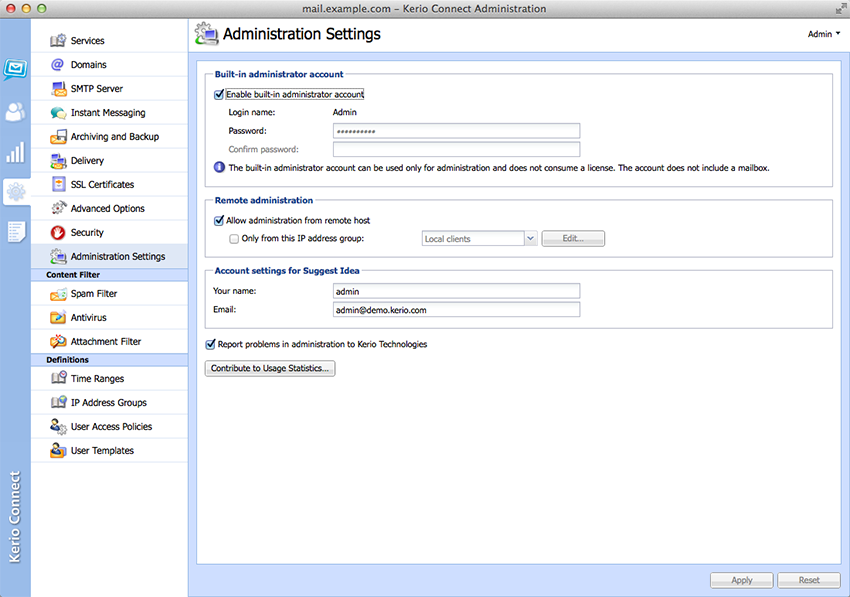Click the Reset button

(809, 580)
